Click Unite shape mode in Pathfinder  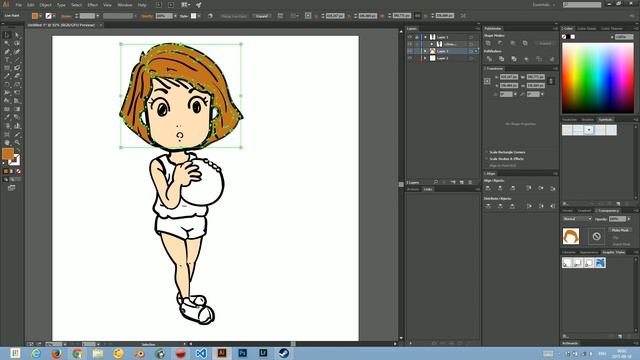coord(488,43)
